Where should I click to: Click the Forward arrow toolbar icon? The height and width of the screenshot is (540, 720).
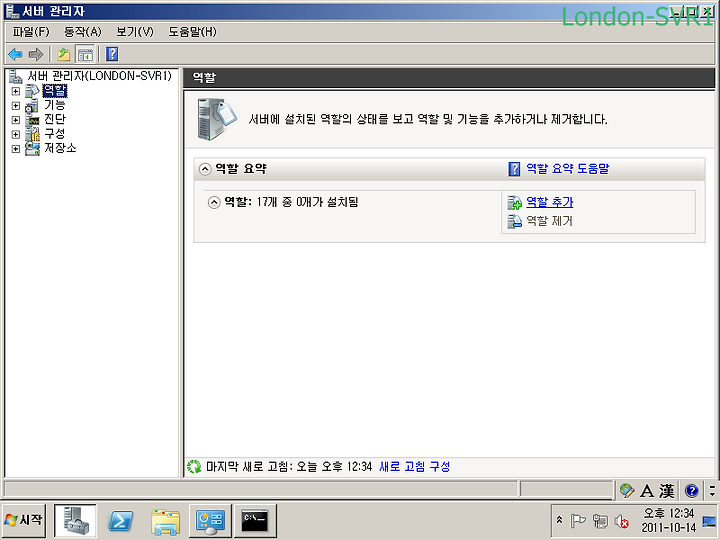(36, 54)
